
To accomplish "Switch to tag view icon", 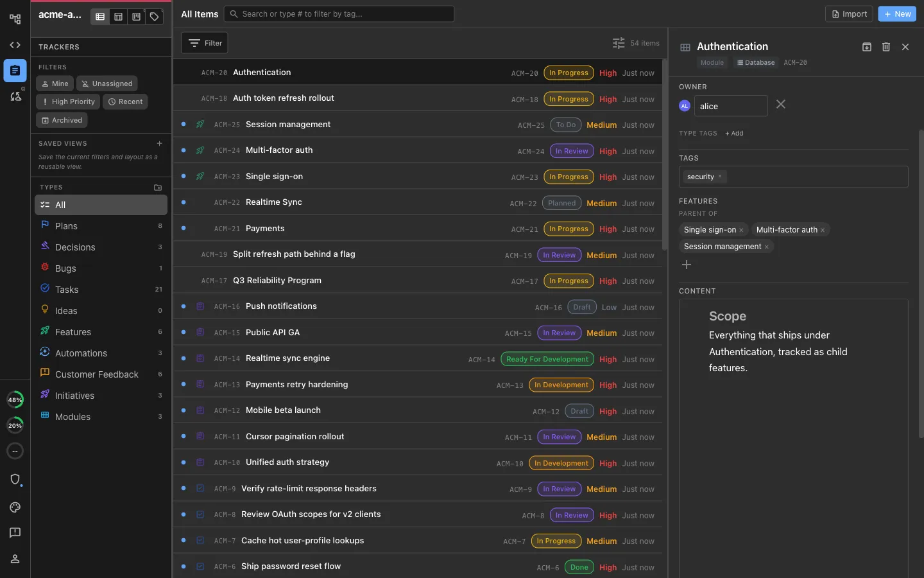I will pos(154,17).
